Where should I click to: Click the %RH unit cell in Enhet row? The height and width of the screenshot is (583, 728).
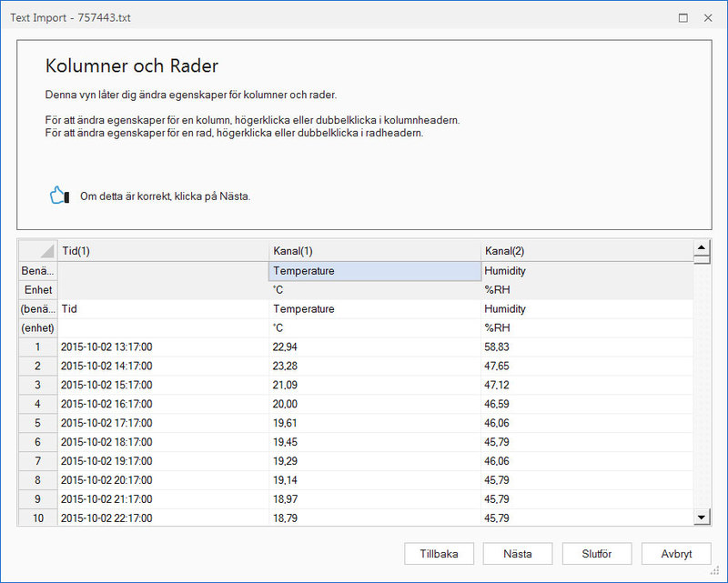coord(587,290)
